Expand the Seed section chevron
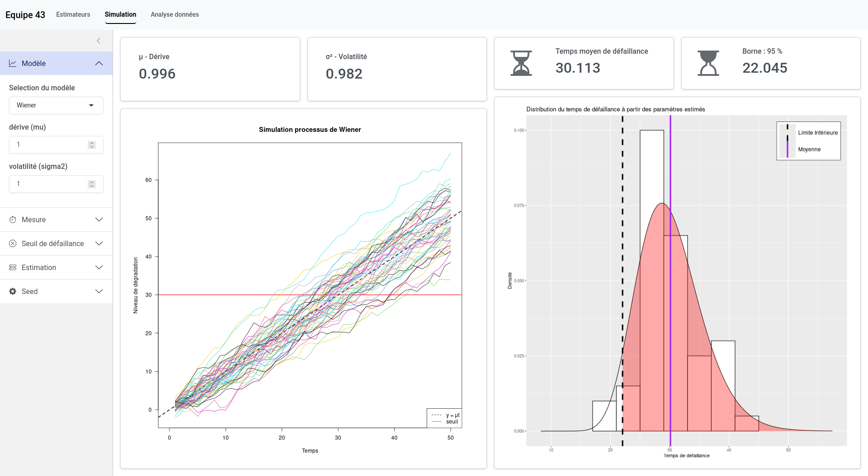The image size is (868, 476). click(x=99, y=291)
